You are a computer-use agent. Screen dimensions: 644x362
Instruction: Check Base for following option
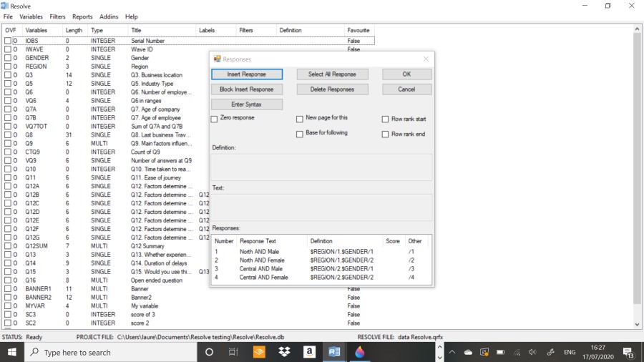pos(300,134)
